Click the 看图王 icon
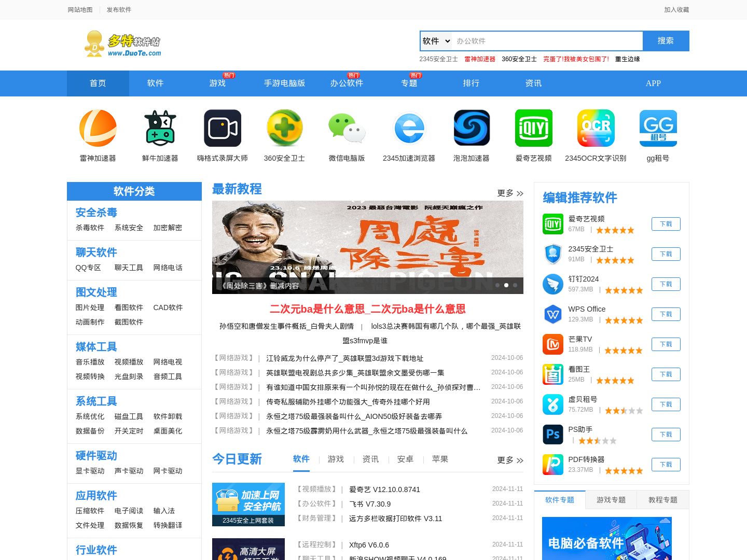The height and width of the screenshot is (560, 747). (x=553, y=374)
